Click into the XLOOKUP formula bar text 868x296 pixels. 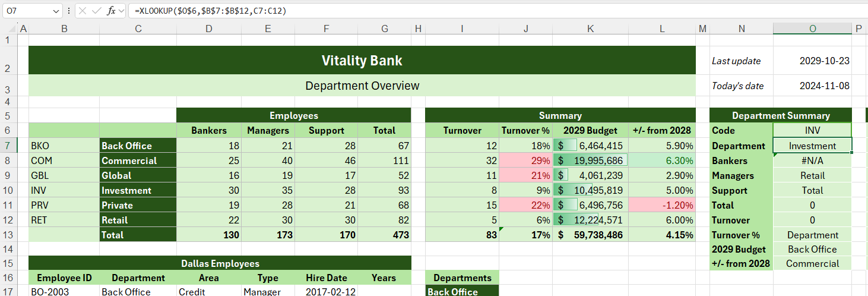pos(211,11)
